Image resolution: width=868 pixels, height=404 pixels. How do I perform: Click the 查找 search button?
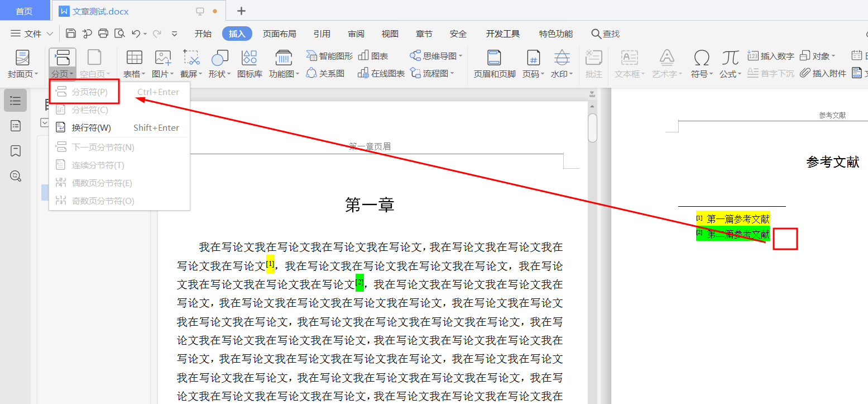[606, 34]
